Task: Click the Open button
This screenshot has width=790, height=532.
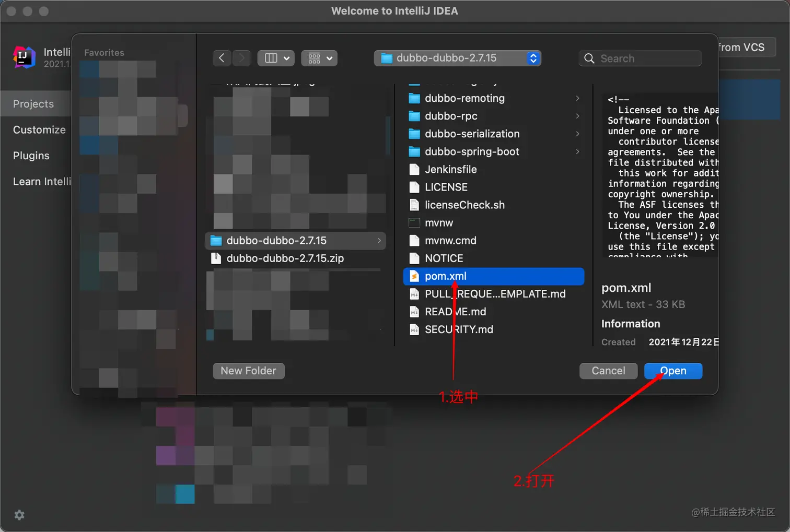Action: (673, 371)
